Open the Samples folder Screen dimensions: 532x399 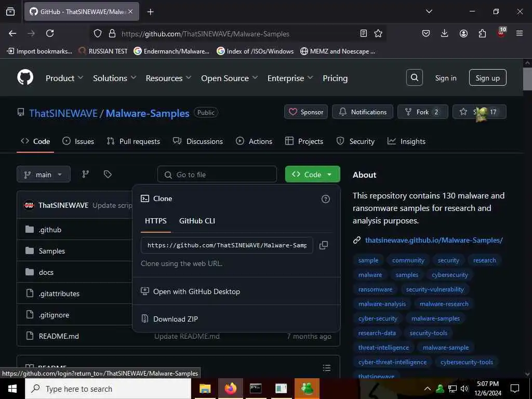click(51, 251)
